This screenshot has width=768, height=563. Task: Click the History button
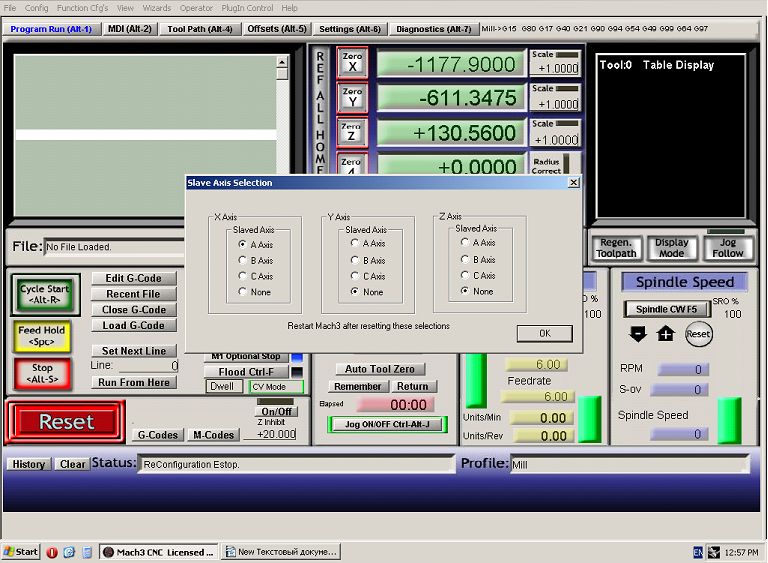(28, 464)
